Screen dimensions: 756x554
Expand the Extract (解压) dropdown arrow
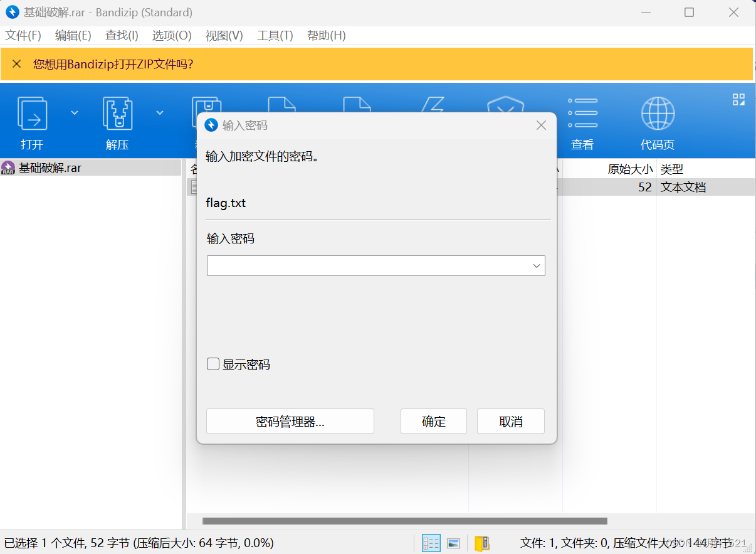(160, 113)
